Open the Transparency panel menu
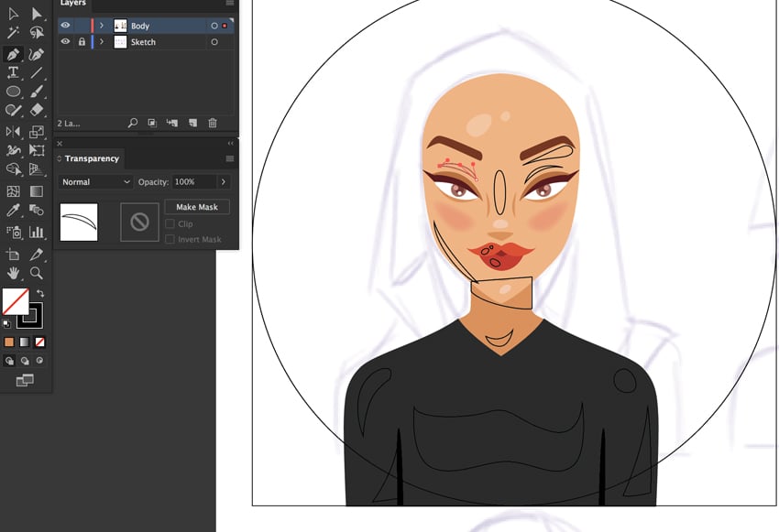Screen dimensions: 779x532 point(230,158)
